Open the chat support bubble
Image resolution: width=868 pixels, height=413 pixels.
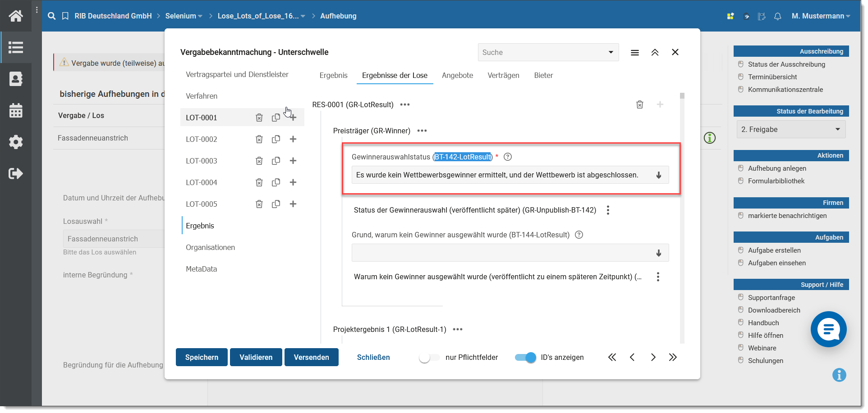tap(829, 329)
